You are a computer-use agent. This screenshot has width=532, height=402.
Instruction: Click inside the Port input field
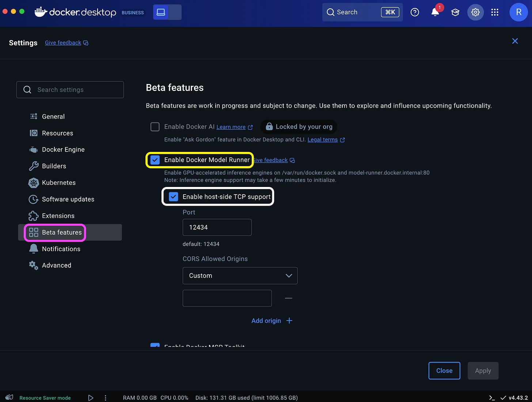click(217, 227)
